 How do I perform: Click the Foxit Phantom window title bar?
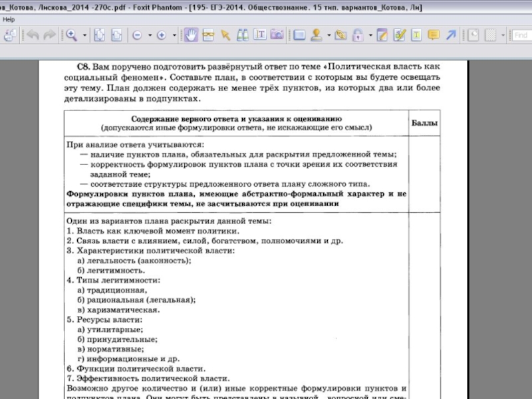[266, 7]
